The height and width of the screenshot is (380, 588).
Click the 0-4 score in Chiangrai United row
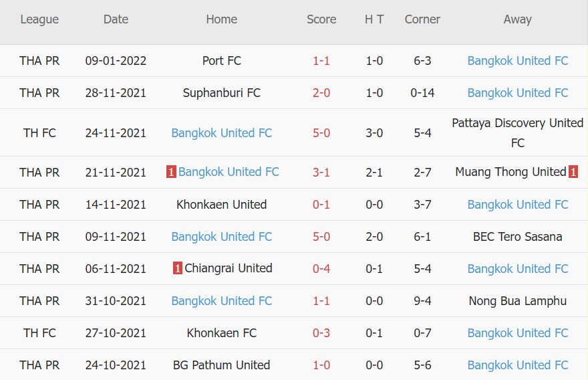tap(321, 269)
